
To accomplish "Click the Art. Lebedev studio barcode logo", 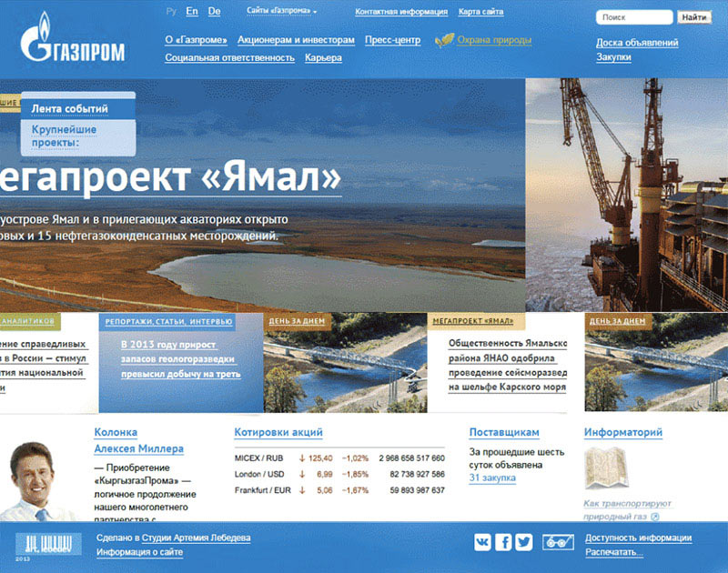I will point(48,543).
